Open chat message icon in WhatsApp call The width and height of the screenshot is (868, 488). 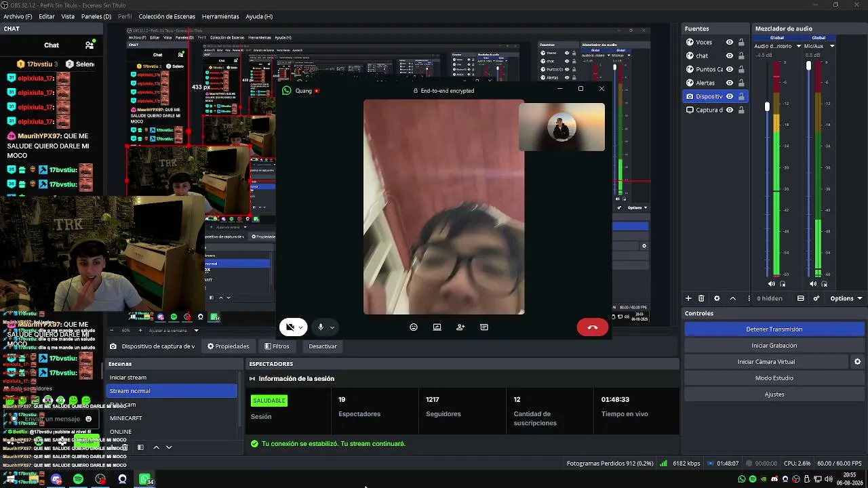point(484,327)
